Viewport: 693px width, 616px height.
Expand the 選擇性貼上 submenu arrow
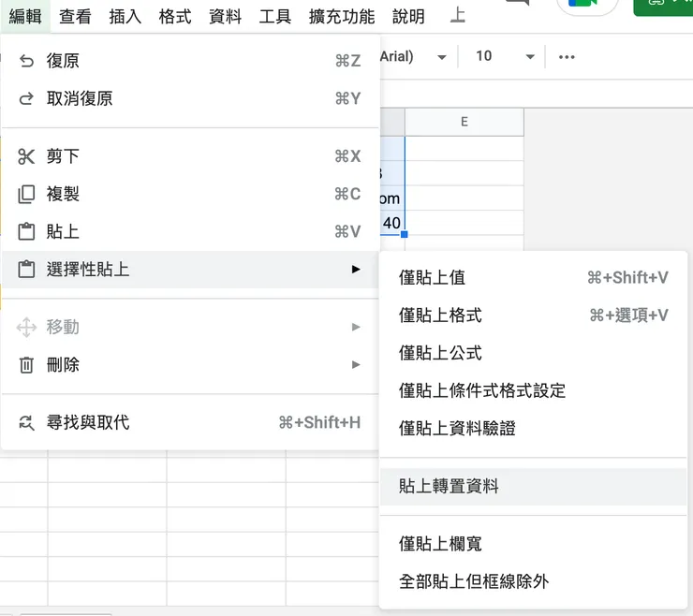[x=356, y=269]
